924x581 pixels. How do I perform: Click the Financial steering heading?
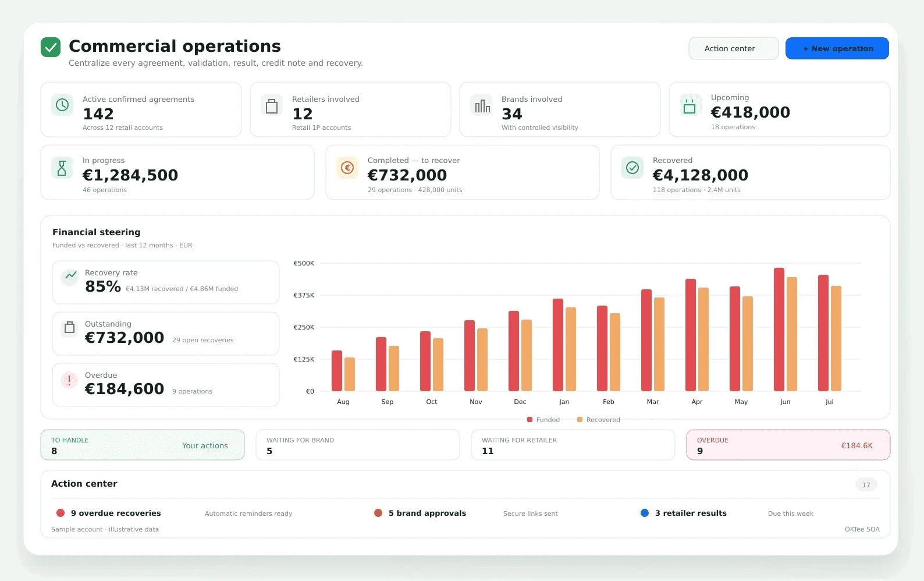pyautogui.click(x=97, y=232)
